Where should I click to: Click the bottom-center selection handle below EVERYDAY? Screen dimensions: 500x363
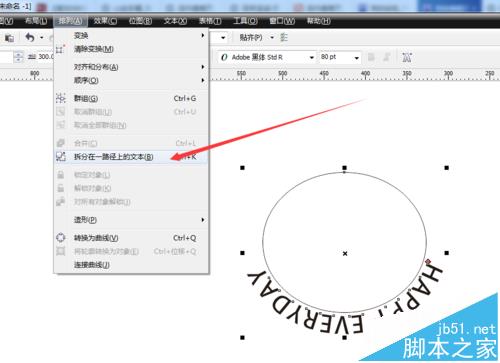[345, 338]
